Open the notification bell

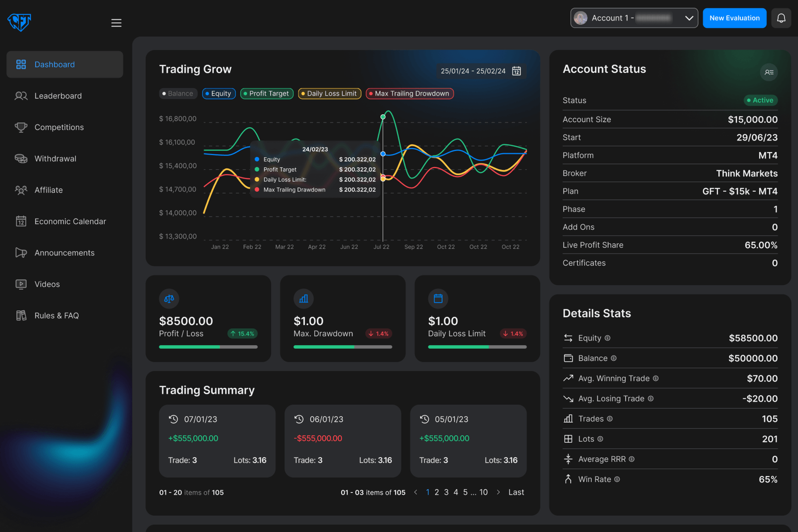pyautogui.click(x=781, y=18)
